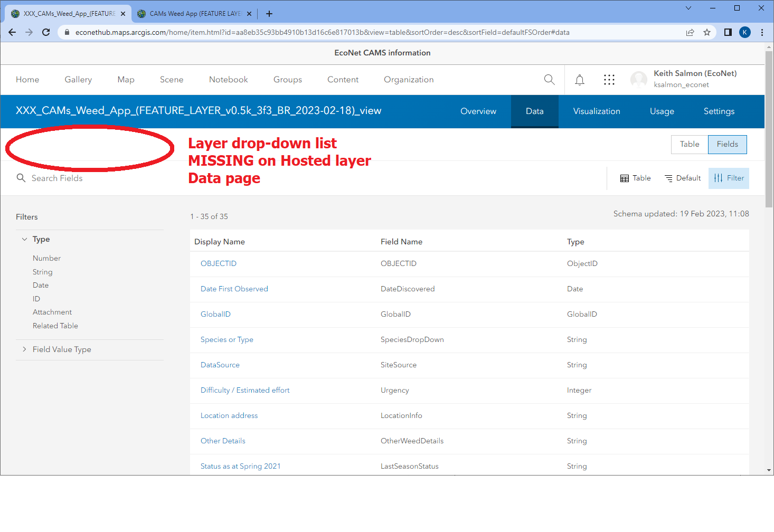Expand the Field Value Type section
This screenshot has width=774, height=532.
click(x=24, y=349)
